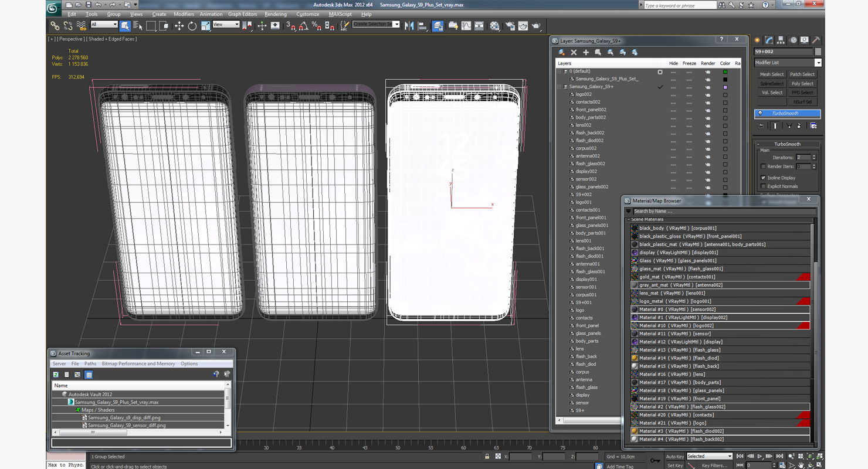Toggle render icon for logo002 layer row

tap(708, 94)
